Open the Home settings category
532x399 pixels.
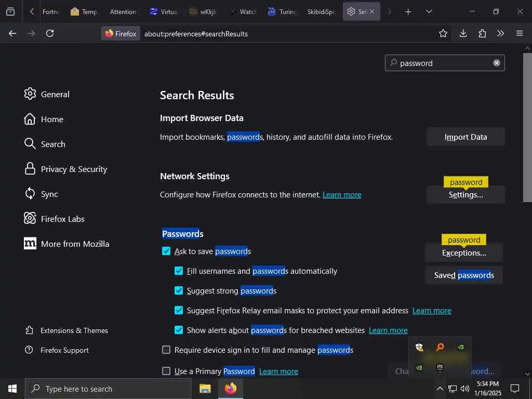[44, 119]
